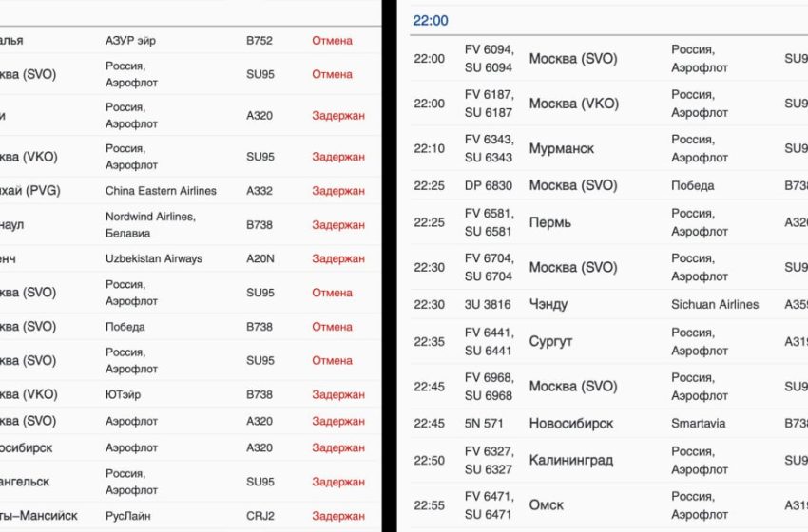Select aircraft type A20N
The image size is (808, 532).
pyautogui.click(x=260, y=258)
